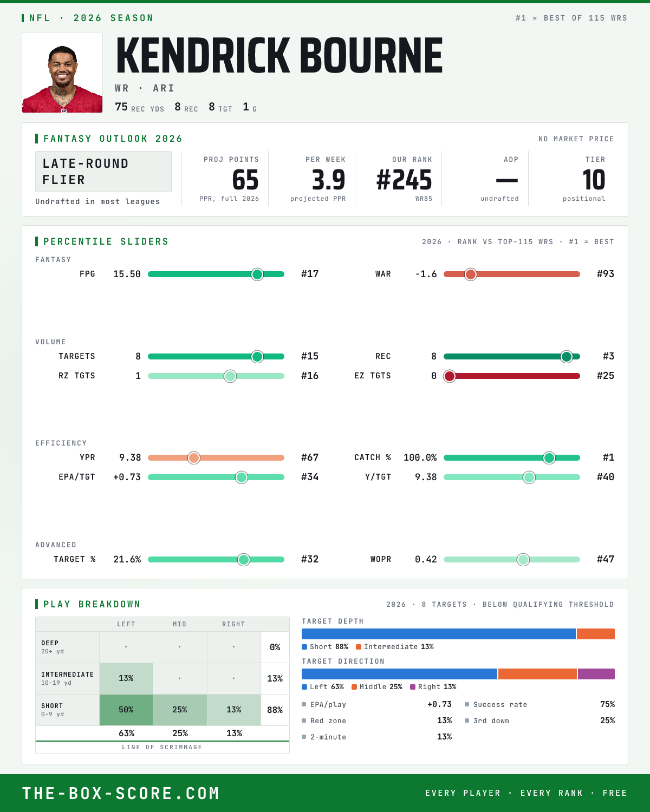The width and height of the screenshot is (650, 812).
Task: Click the EPA/play bullet marker
Action: (x=304, y=705)
